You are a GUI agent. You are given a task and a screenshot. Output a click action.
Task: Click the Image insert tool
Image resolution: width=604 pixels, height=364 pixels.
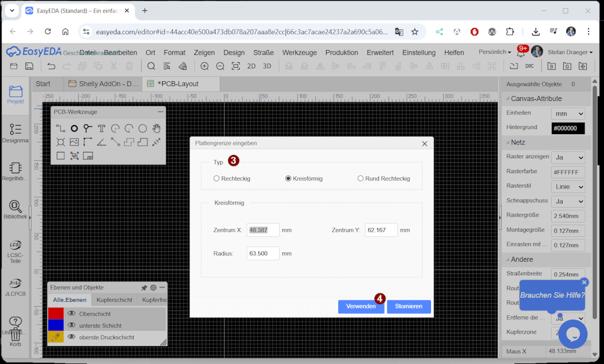coord(74,142)
